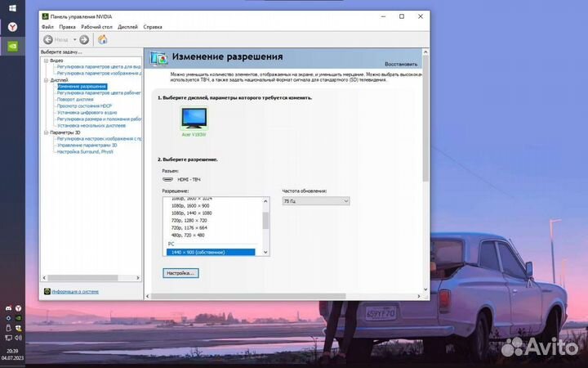
Task: Open Поворот дисплея task
Action: [75, 100]
